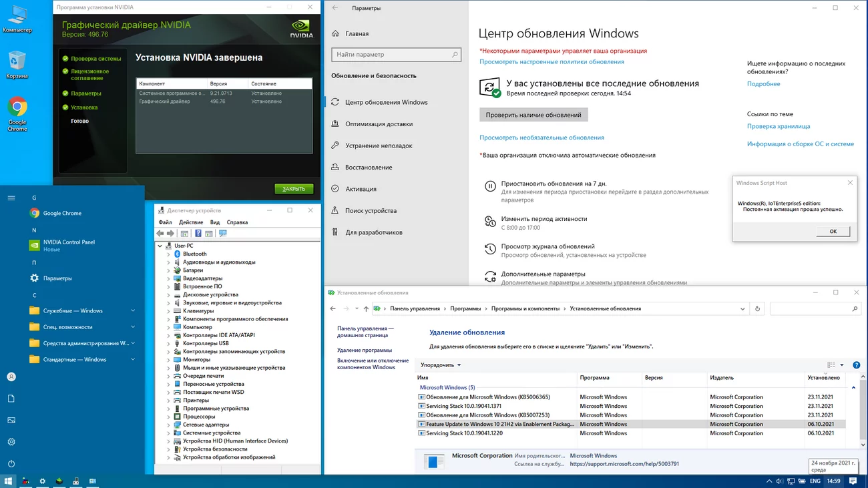
Task: Click the gear icon in Start menu rail
Action: click(11, 442)
